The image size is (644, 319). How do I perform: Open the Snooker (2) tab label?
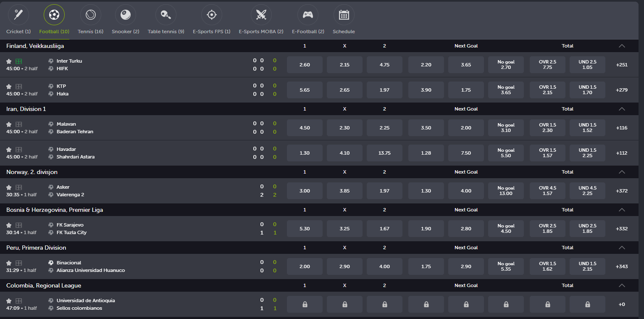click(126, 32)
